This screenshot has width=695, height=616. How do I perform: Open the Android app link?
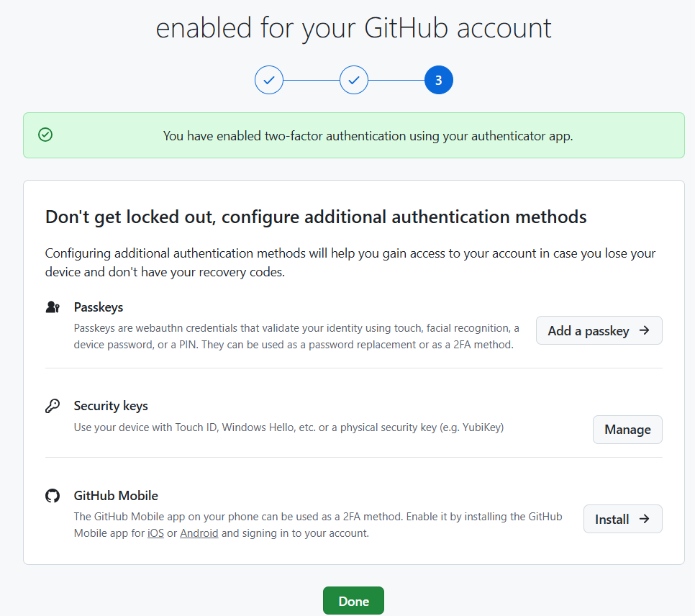(x=199, y=533)
